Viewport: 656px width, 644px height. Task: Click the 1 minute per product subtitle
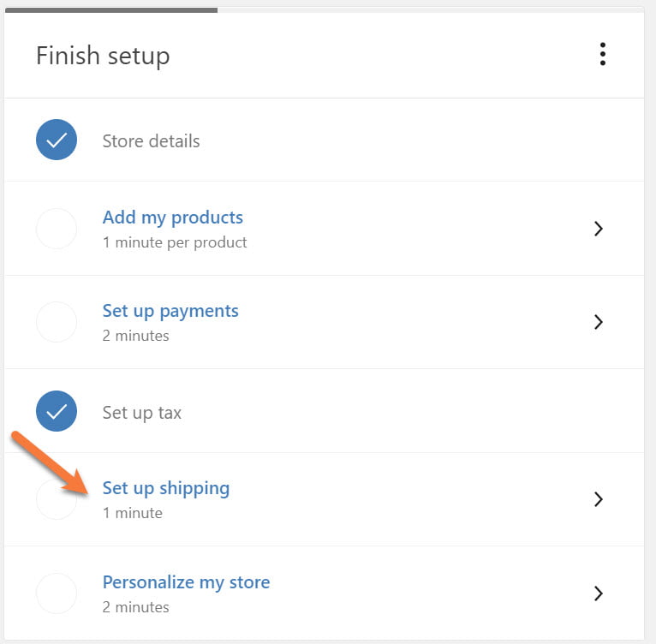[x=175, y=242]
